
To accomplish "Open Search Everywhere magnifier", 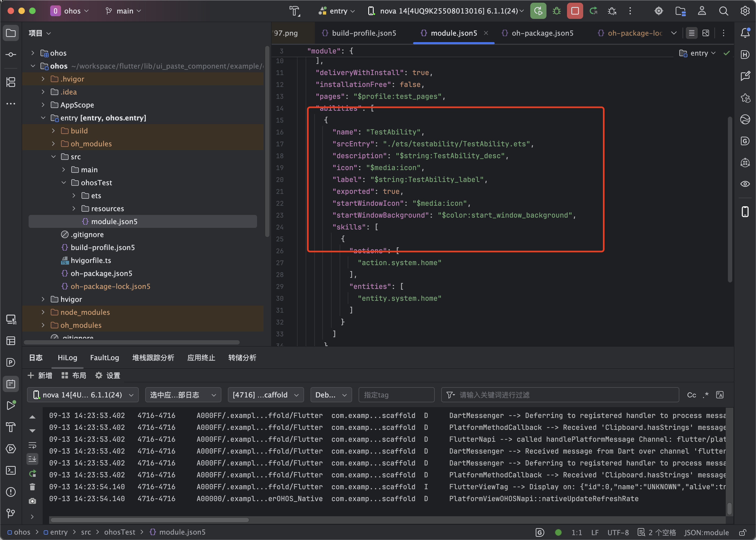I will coord(723,11).
